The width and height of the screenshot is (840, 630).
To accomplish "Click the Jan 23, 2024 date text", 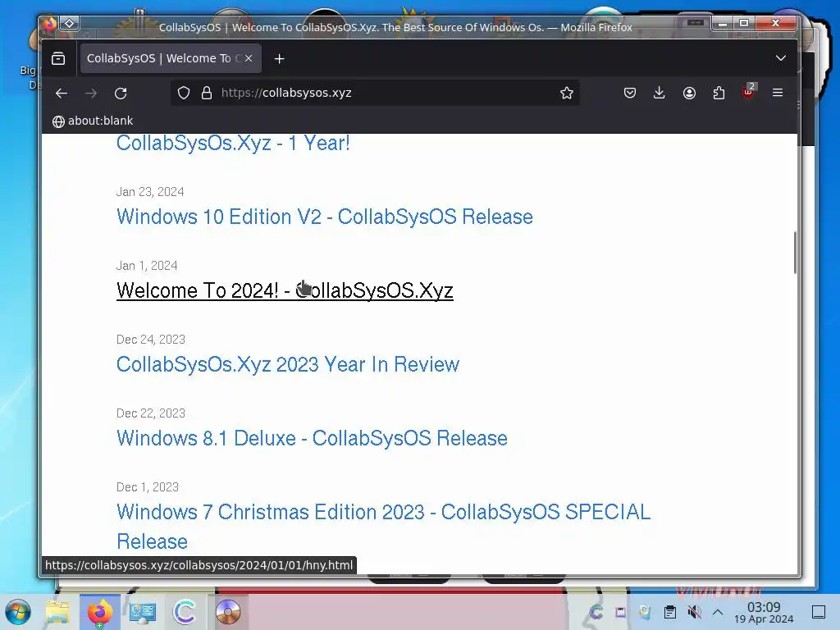I will pyautogui.click(x=150, y=192).
